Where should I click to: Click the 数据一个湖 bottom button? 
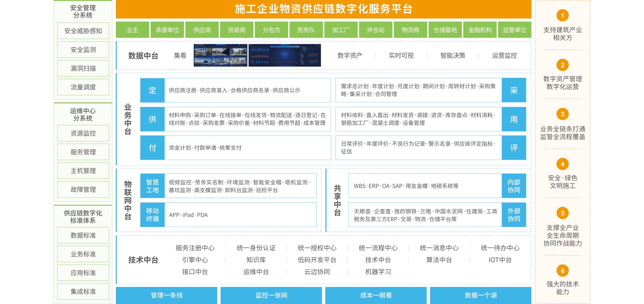[x=481, y=295]
